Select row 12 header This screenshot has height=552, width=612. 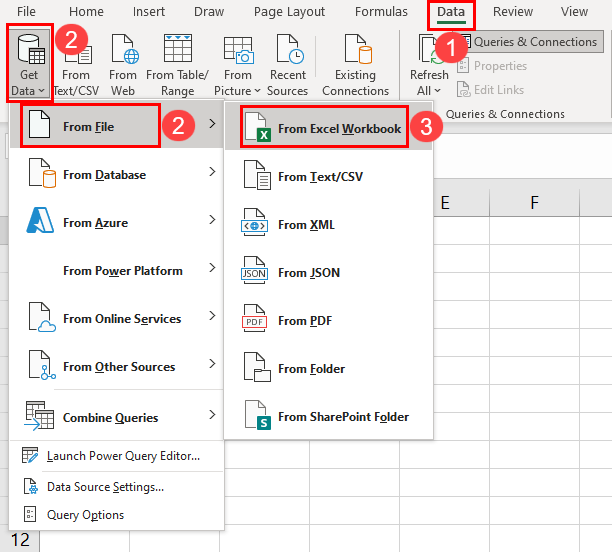coord(20,540)
